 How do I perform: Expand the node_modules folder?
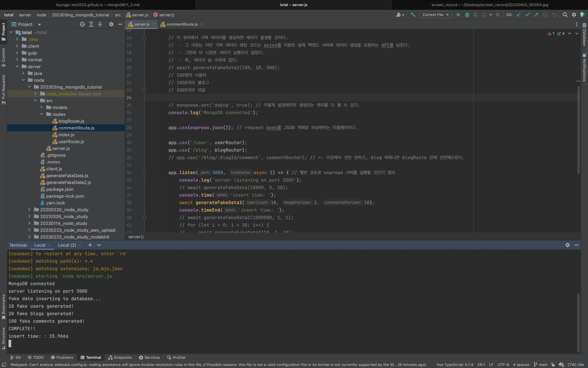point(35,94)
